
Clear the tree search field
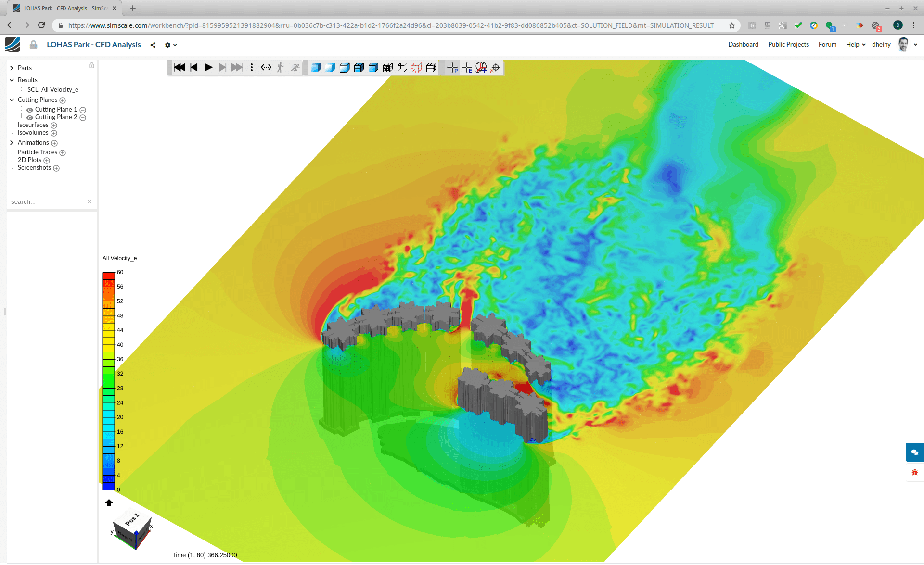point(90,201)
